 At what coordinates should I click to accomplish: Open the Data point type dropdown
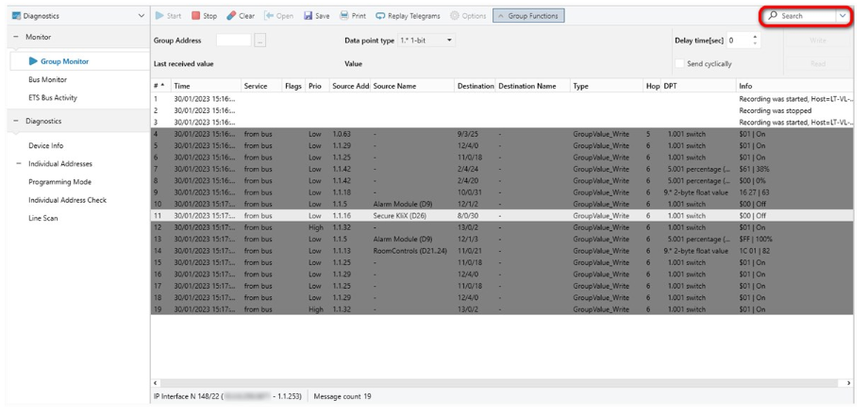click(x=426, y=41)
